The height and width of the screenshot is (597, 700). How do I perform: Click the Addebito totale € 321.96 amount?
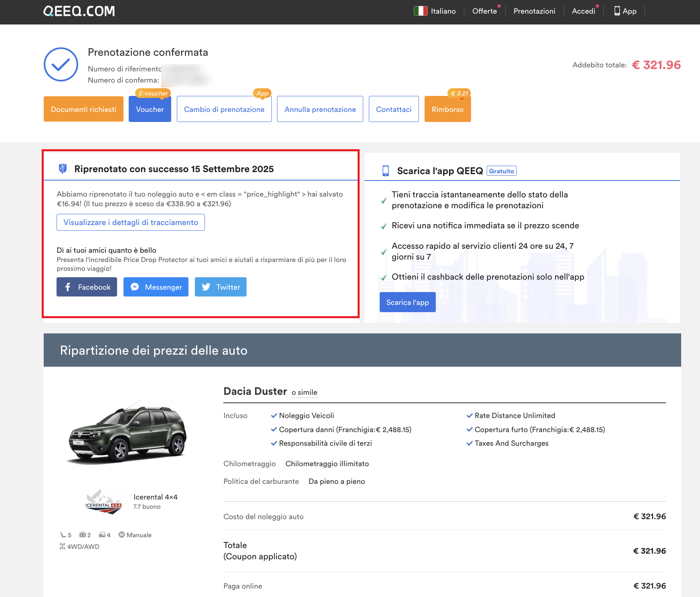(656, 65)
